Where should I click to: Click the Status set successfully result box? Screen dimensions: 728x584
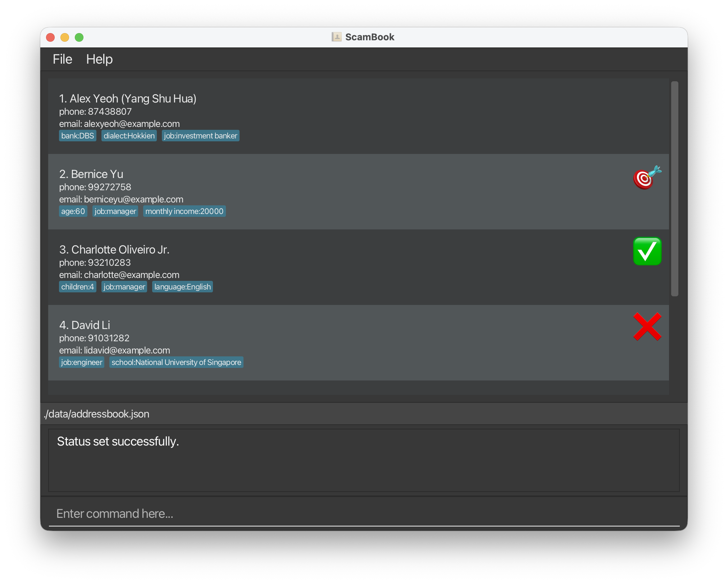[363, 460]
